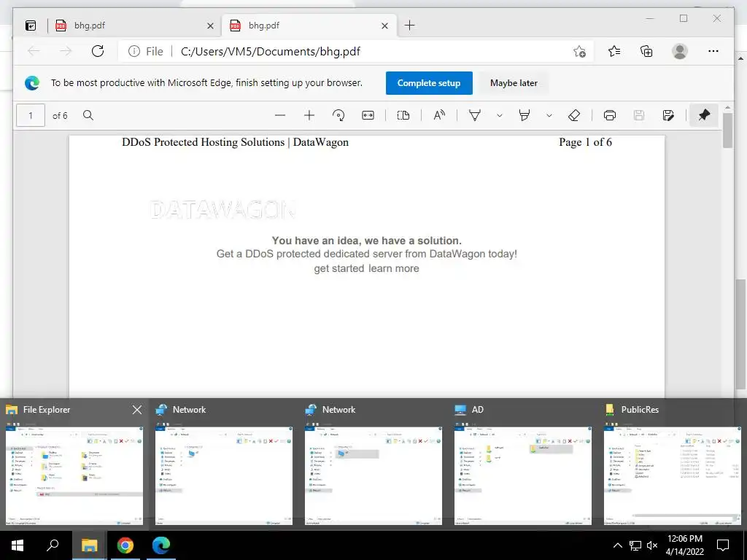Image resolution: width=747 pixels, height=560 pixels.
Task: Start Read aloud
Action: 439,115
